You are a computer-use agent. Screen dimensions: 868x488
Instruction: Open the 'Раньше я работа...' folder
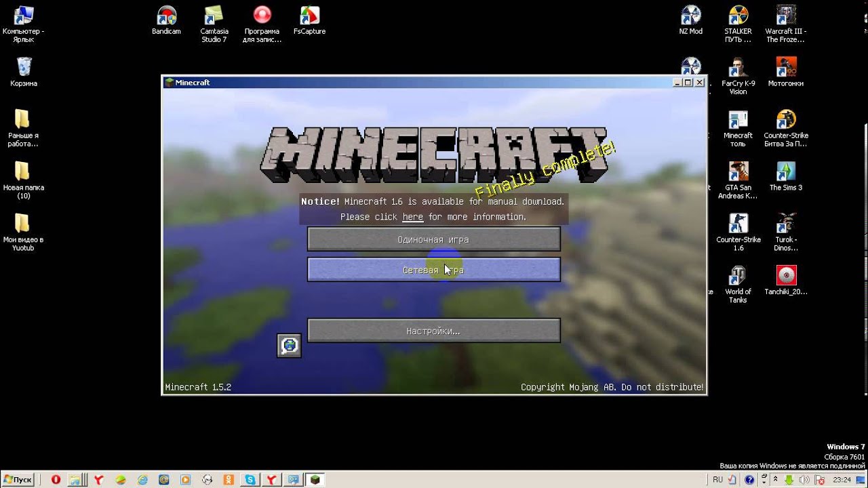pos(23,128)
